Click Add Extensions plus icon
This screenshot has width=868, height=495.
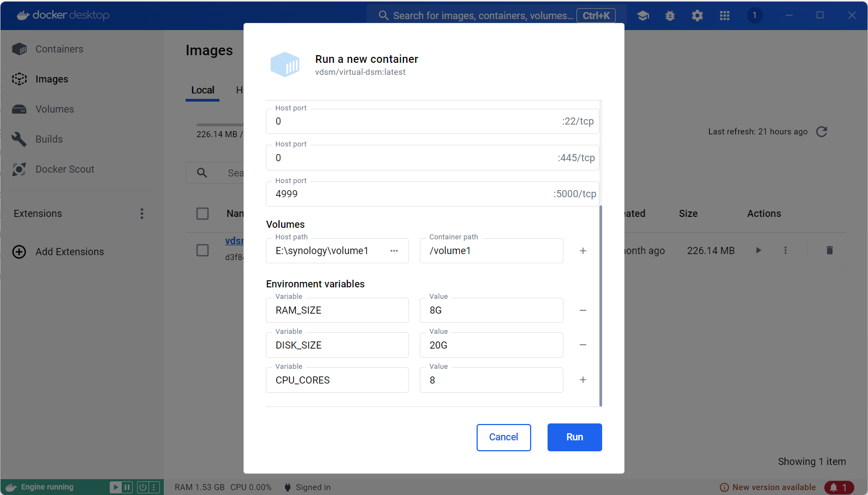[x=19, y=252]
